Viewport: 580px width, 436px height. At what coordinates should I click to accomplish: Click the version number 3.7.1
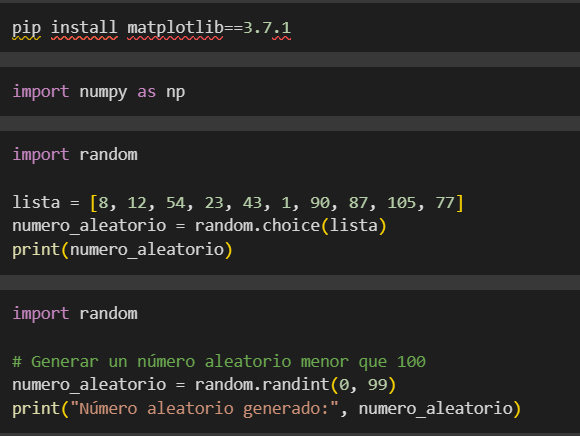pos(267,28)
